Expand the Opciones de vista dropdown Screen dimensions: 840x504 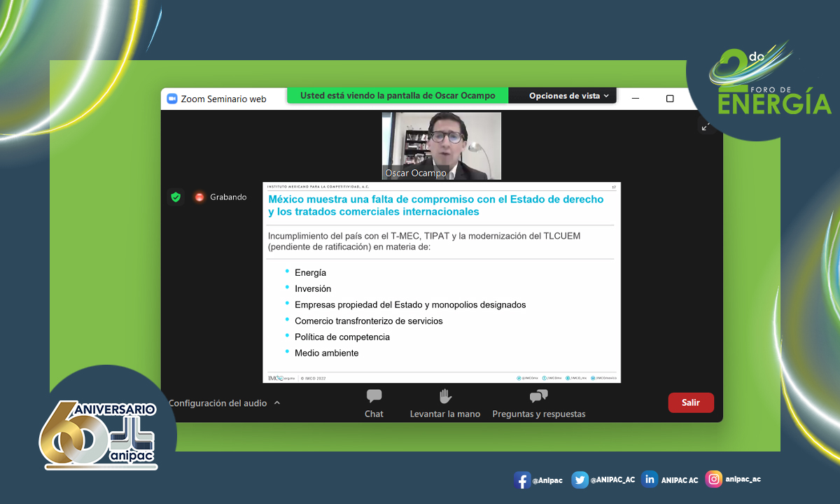569,96
